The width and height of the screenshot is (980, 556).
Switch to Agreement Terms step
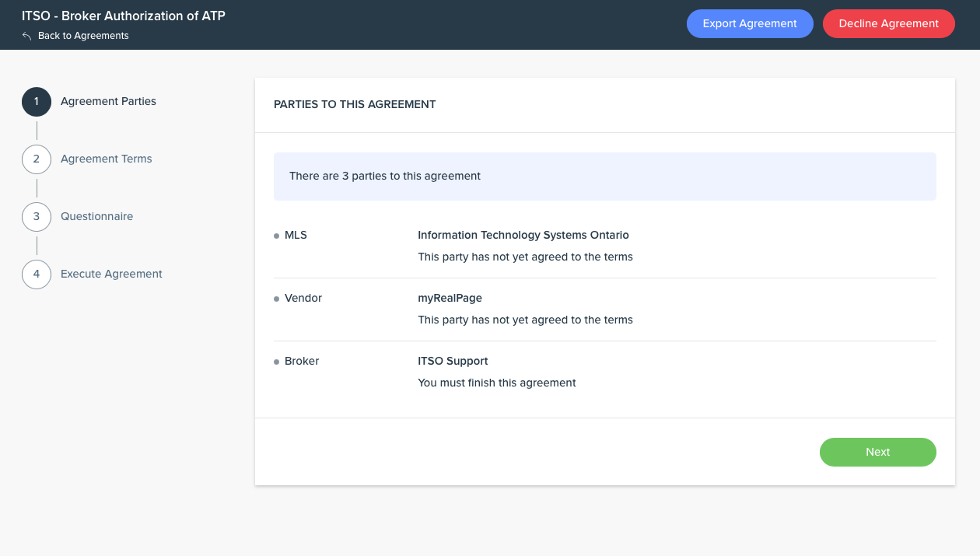107,159
